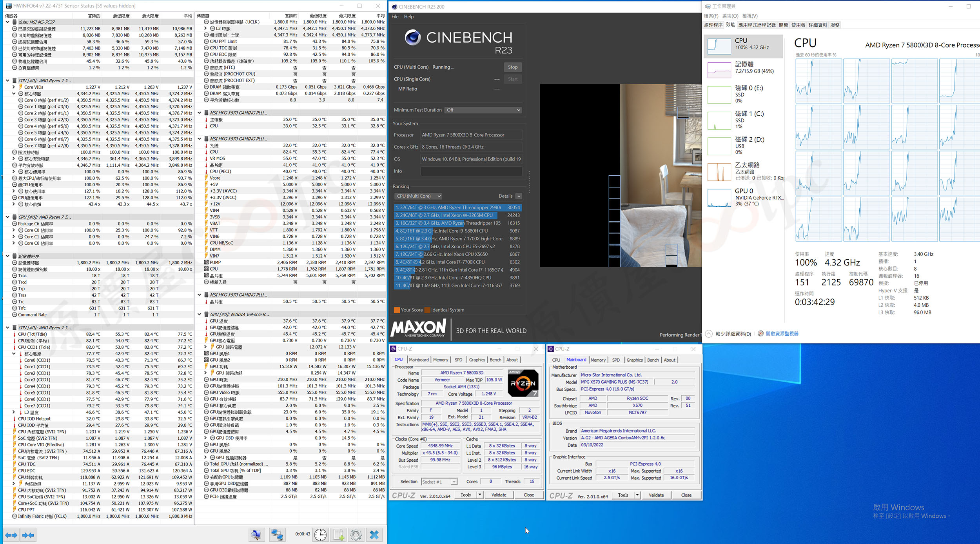Viewport: 980px width, 544px height.
Task: Click the Ryzen 7 logo in CPU-Z
Action: click(523, 383)
